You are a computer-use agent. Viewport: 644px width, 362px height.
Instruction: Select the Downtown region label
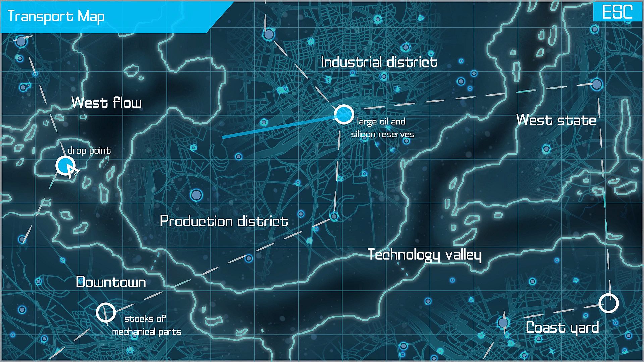pyautogui.click(x=111, y=282)
